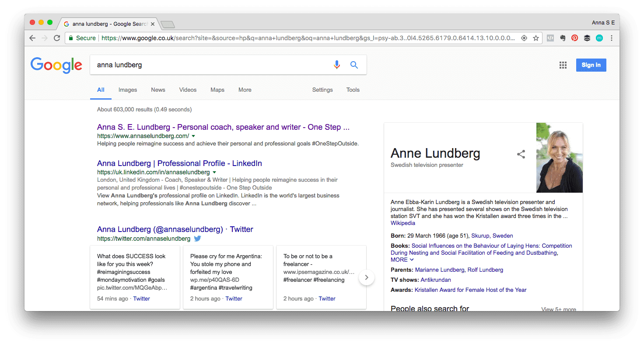Reload the page with the refresh icon
Image resolution: width=644 pixels, height=346 pixels.
click(x=57, y=38)
